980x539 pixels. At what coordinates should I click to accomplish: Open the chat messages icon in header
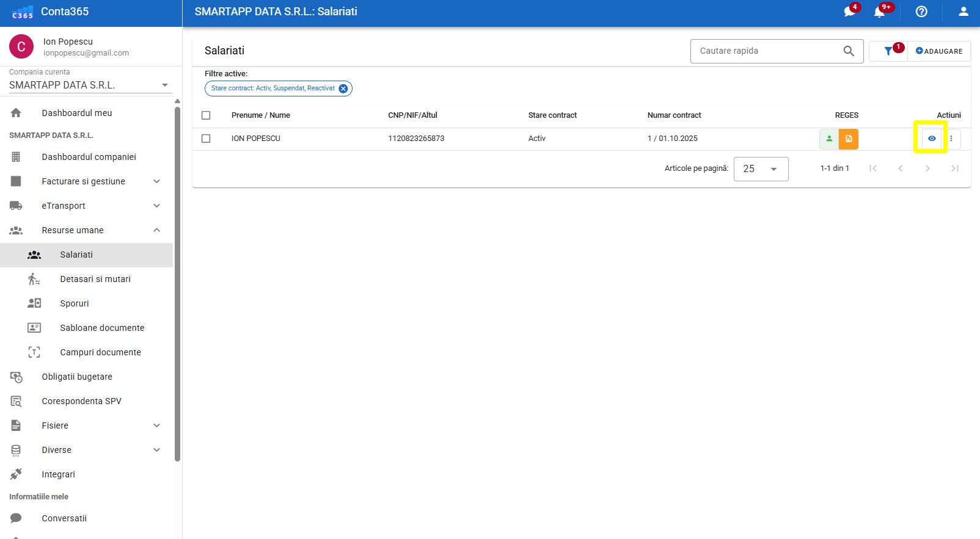[849, 12]
